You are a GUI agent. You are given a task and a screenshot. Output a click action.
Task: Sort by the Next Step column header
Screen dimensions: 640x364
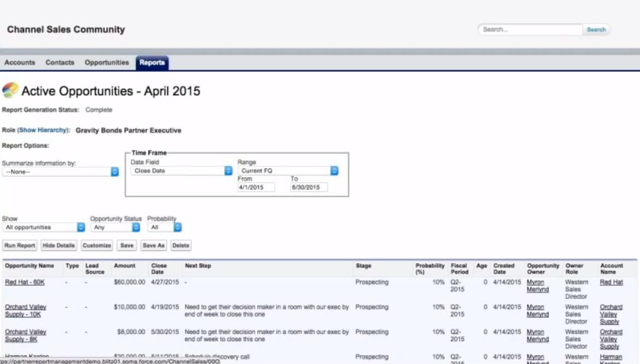click(198, 266)
